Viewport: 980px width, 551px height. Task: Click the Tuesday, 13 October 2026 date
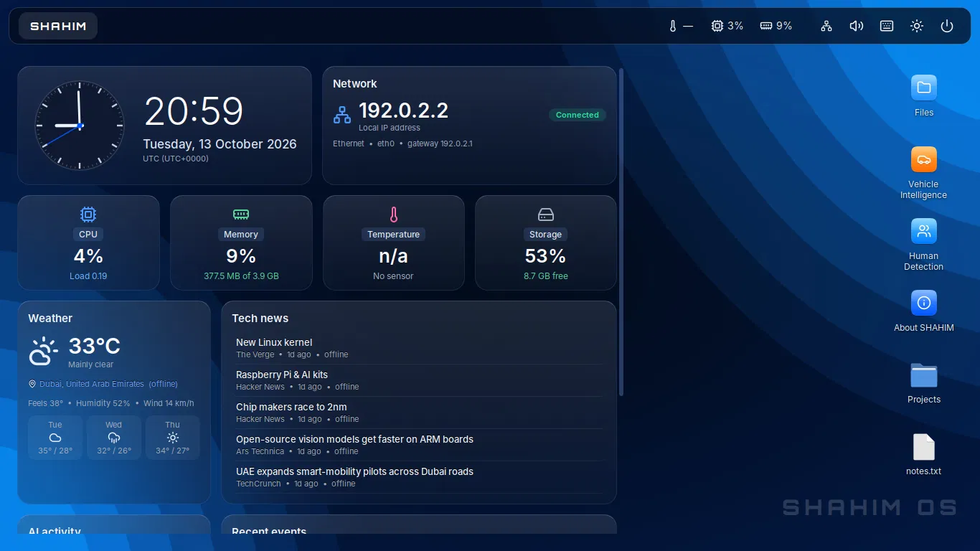220,143
